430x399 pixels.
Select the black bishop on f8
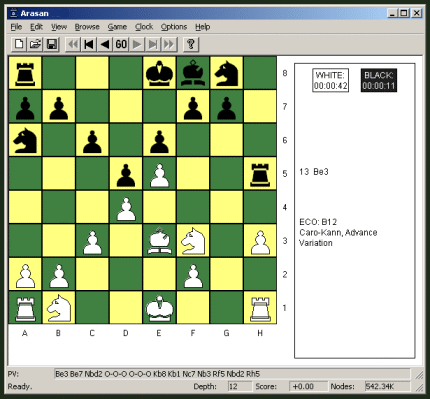pos(193,73)
